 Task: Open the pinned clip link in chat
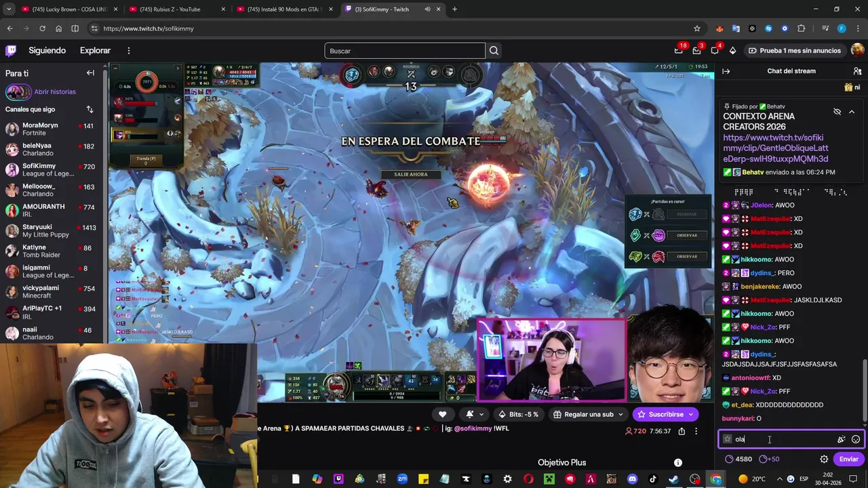(x=776, y=148)
